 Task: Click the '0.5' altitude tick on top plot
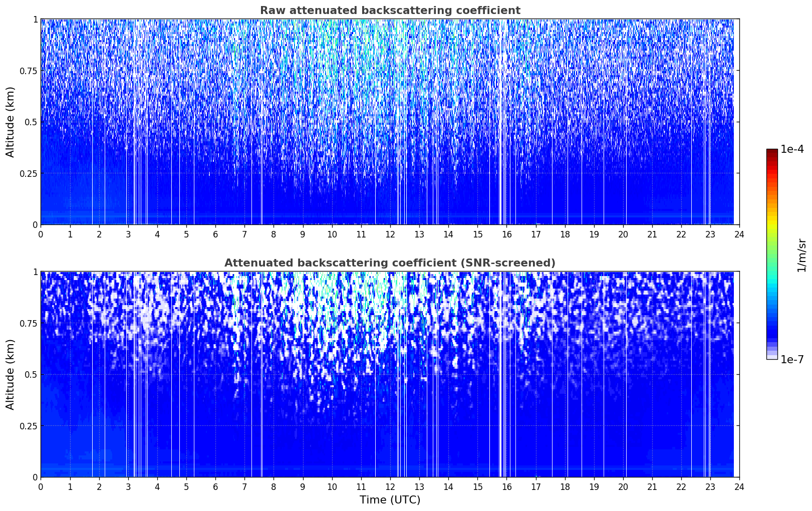coord(31,122)
